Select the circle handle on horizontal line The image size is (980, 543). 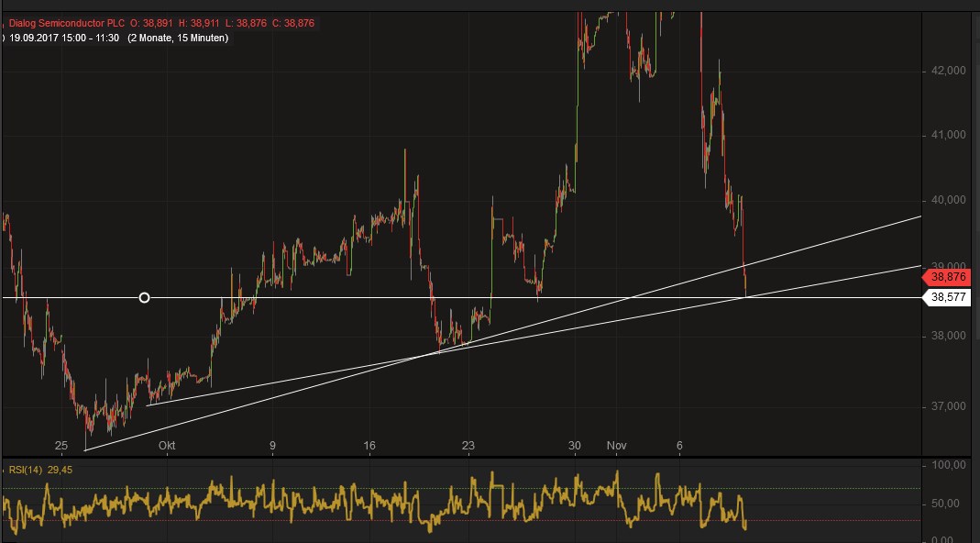[144, 298]
